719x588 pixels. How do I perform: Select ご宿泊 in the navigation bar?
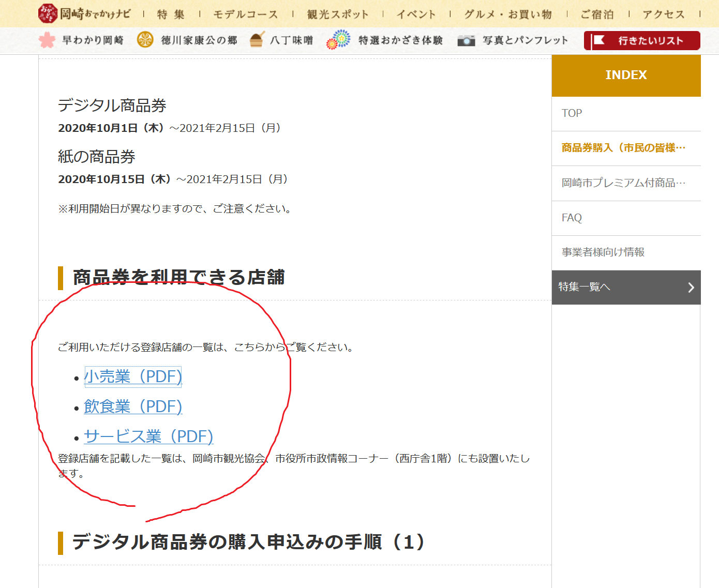tap(597, 14)
